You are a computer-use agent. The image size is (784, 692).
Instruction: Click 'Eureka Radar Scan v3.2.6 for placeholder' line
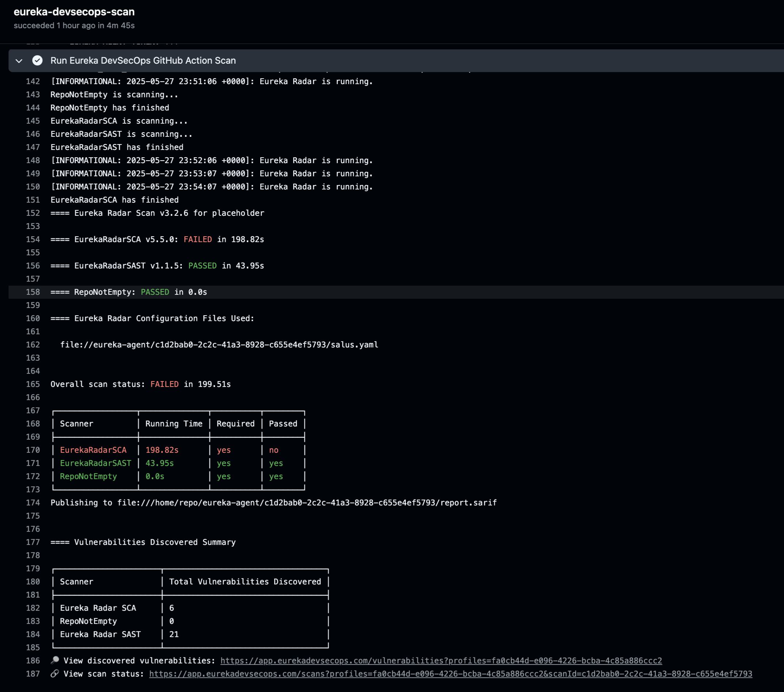click(x=157, y=213)
